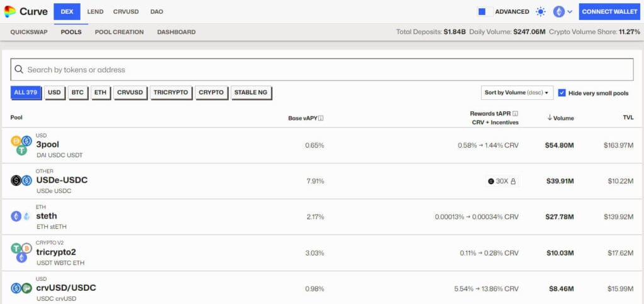This screenshot has width=644, height=304.
Task: Open the DASHBOARD page
Action: coord(176,32)
